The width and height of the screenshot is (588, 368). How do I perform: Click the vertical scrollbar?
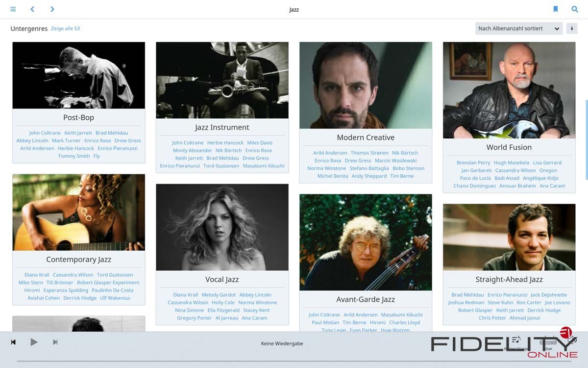pos(586,130)
